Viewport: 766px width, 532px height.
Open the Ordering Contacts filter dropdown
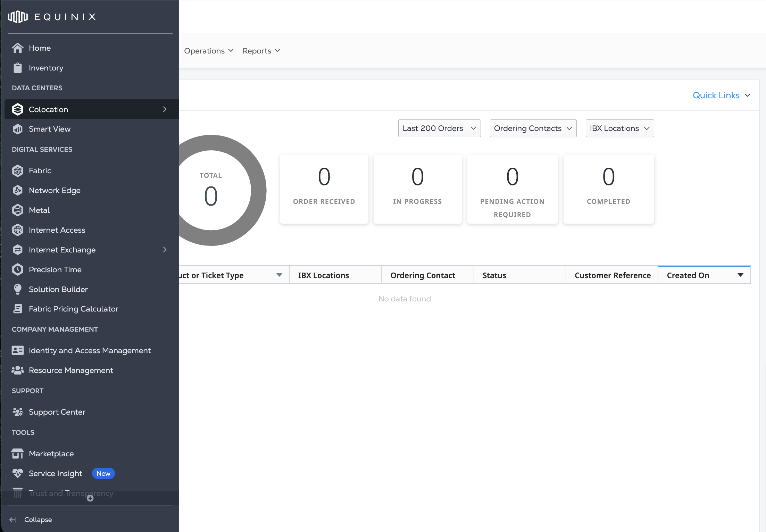(533, 128)
